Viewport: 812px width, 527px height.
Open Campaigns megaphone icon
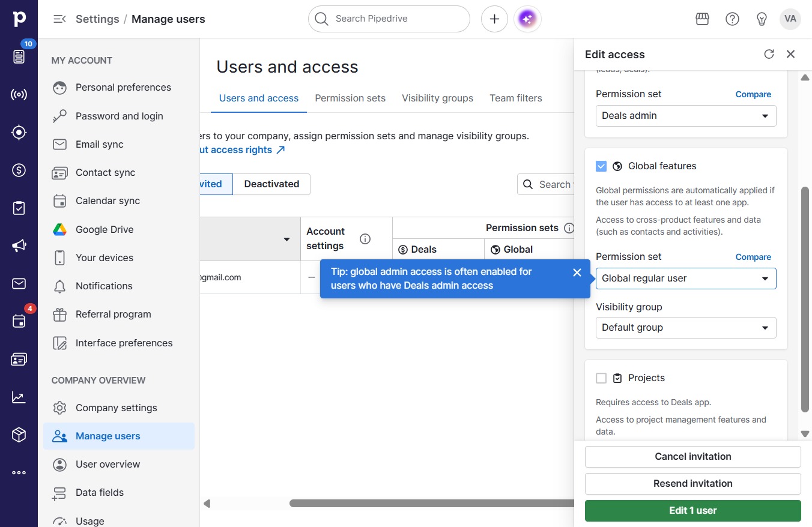coord(19,245)
